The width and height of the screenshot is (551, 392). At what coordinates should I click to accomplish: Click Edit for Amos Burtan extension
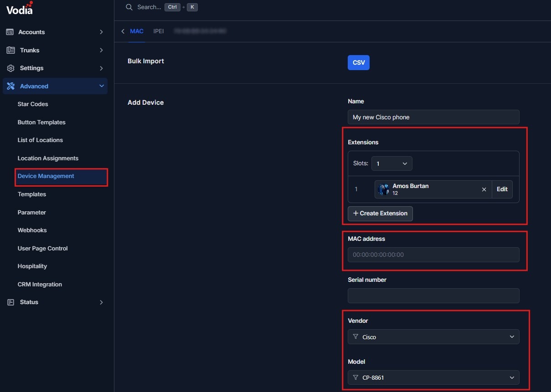click(502, 189)
